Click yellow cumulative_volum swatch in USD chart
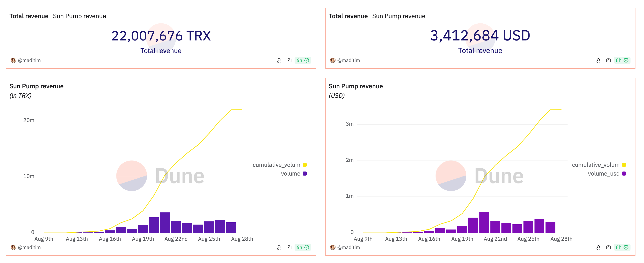 pyautogui.click(x=624, y=165)
